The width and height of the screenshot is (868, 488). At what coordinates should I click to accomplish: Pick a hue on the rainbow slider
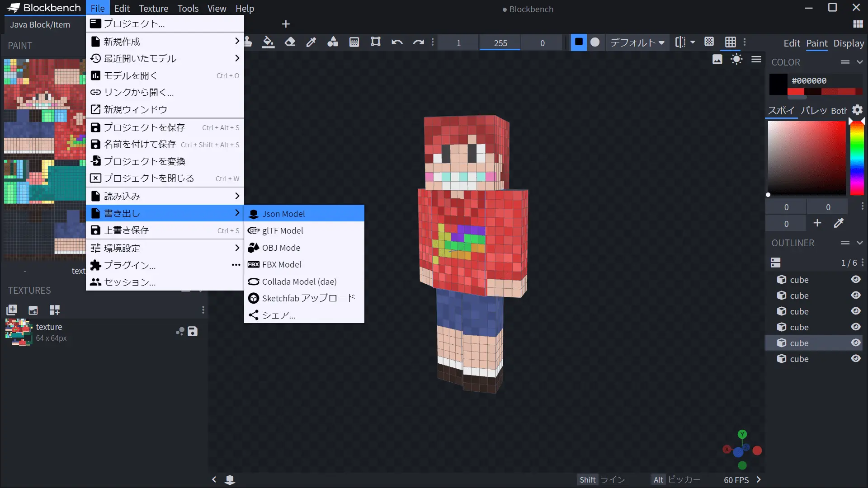pos(857,158)
